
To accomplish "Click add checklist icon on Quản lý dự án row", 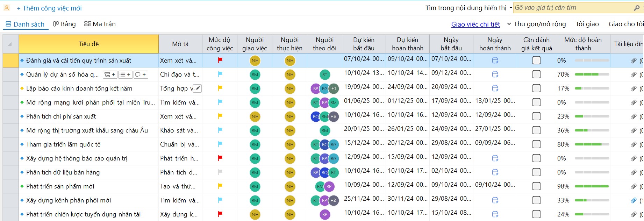I will pos(125,74).
